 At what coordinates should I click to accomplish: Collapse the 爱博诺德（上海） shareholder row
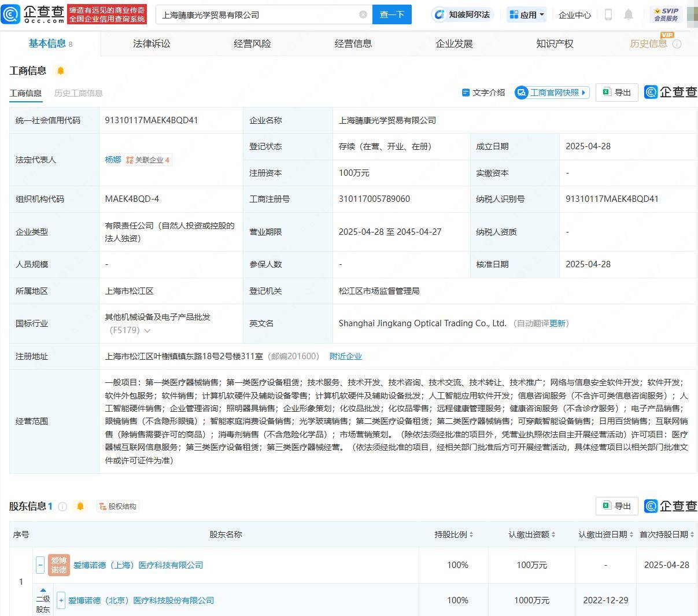[x=40, y=565]
